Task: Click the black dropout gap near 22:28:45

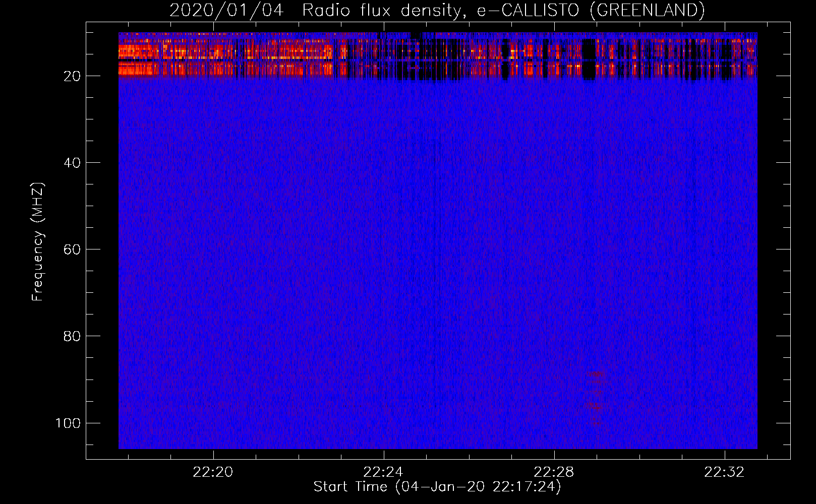Action: tap(589, 59)
